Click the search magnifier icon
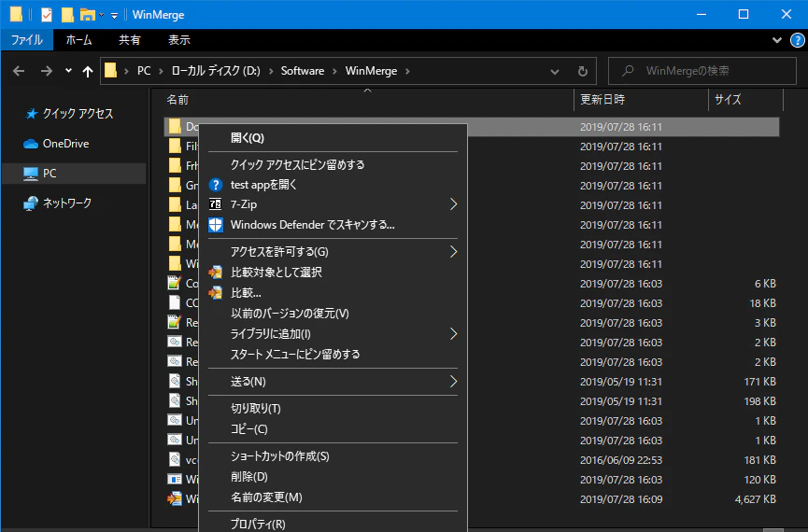The height and width of the screenshot is (532, 808). pyautogui.click(x=628, y=71)
